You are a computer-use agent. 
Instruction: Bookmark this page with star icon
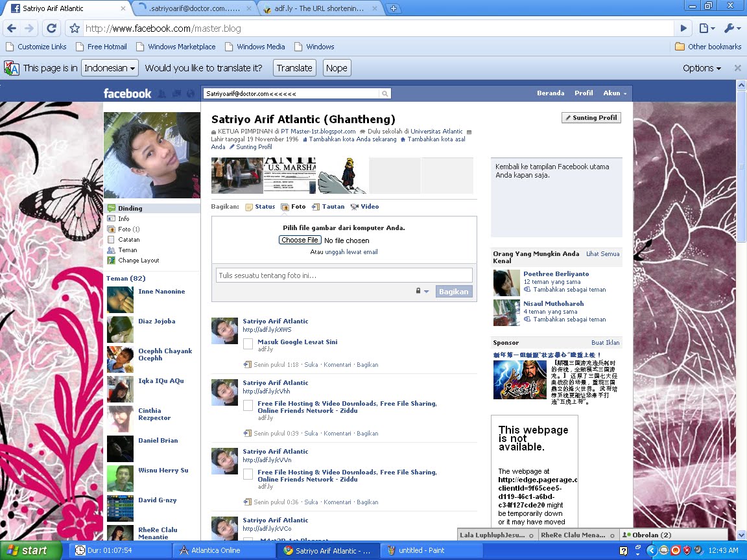pos(75,28)
